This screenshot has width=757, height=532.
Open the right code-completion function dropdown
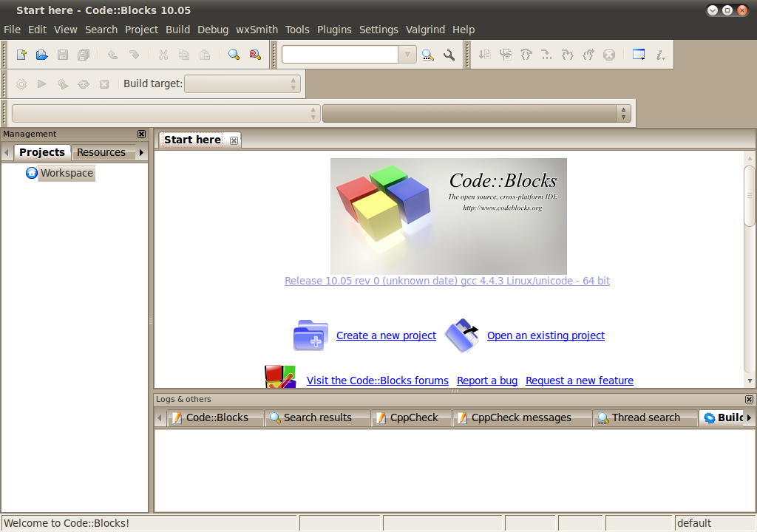click(477, 114)
